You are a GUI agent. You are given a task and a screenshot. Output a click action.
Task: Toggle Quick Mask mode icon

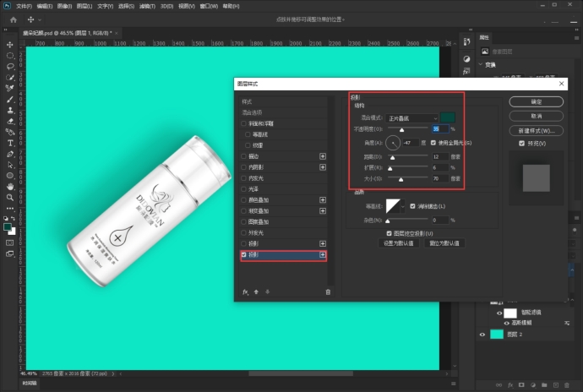coord(9,242)
